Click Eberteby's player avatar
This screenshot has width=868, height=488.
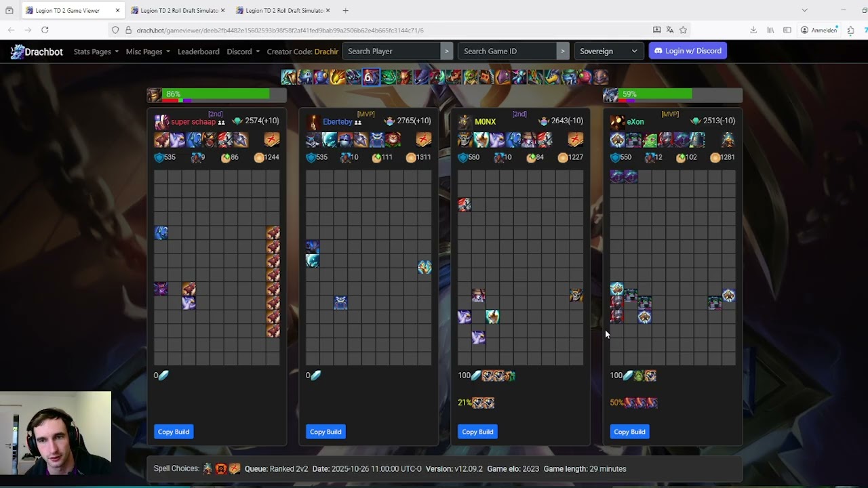(313, 122)
